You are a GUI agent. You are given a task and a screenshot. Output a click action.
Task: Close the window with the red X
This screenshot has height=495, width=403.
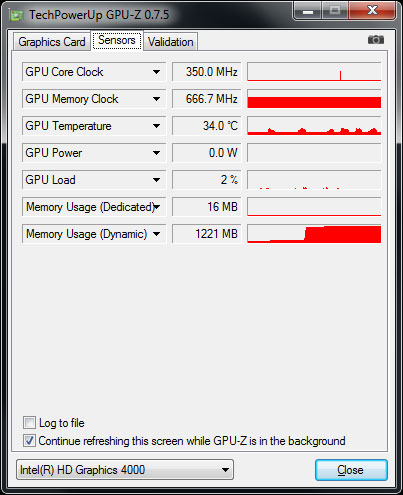tap(372, 11)
